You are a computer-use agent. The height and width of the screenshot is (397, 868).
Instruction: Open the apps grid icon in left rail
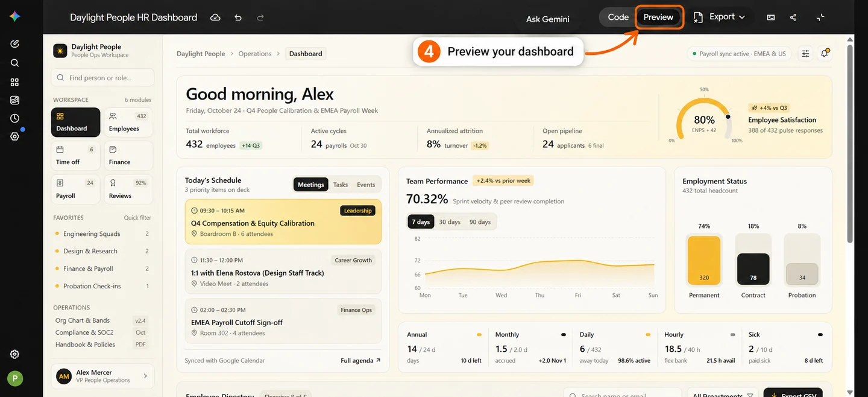click(x=14, y=81)
